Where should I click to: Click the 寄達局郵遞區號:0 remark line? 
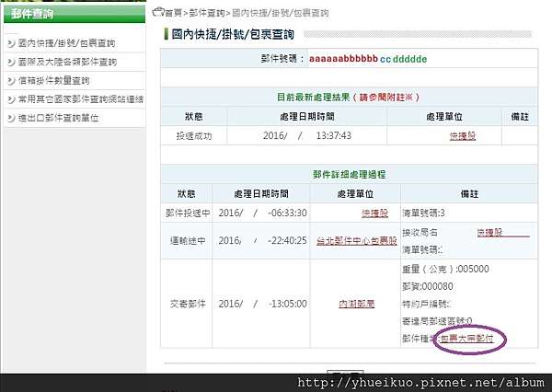pos(437,321)
